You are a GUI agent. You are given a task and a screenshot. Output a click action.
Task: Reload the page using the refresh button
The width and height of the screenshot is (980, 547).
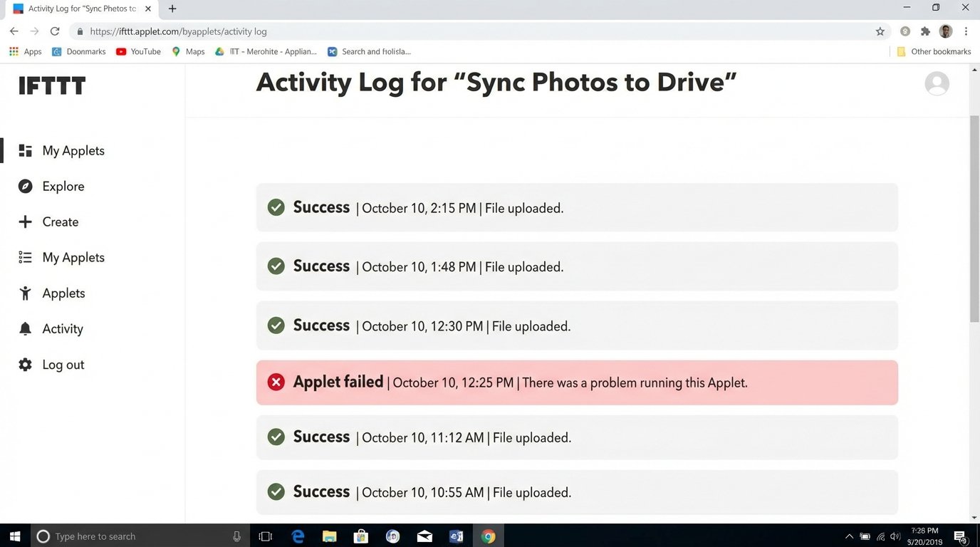(55, 31)
